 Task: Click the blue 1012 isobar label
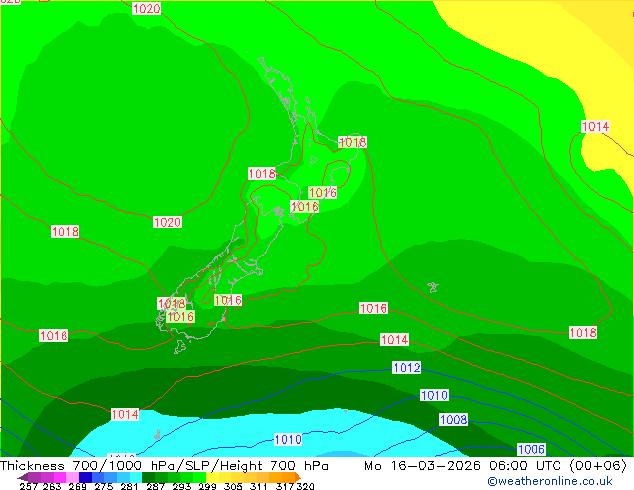pyautogui.click(x=407, y=368)
